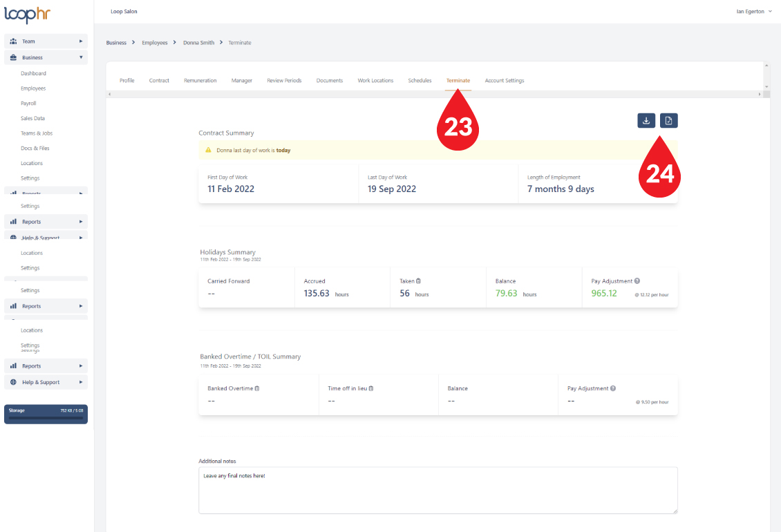781x532 pixels.
Task: Switch to the Manager tab
Action: 242,80
